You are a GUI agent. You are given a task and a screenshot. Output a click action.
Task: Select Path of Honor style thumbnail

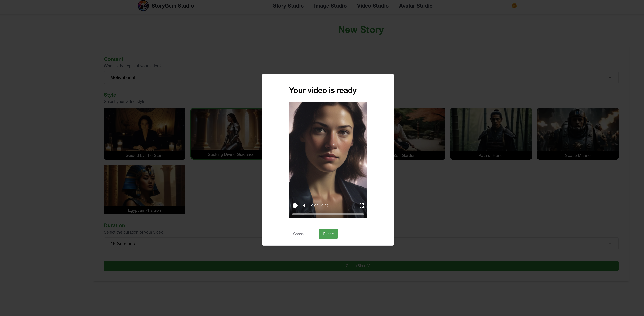click(x=491, y=134)
